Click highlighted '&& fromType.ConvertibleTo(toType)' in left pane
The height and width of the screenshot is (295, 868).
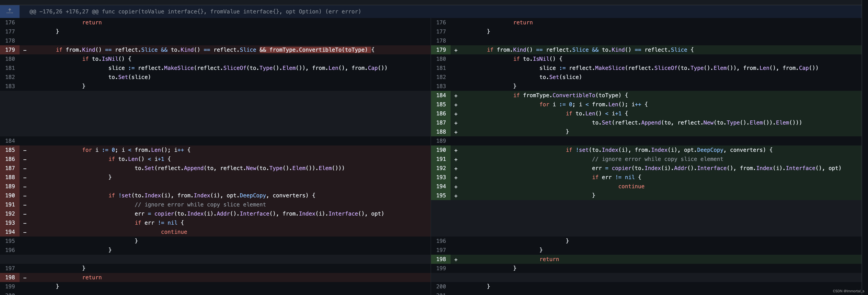pyautogui.click(x=315, y=50)
